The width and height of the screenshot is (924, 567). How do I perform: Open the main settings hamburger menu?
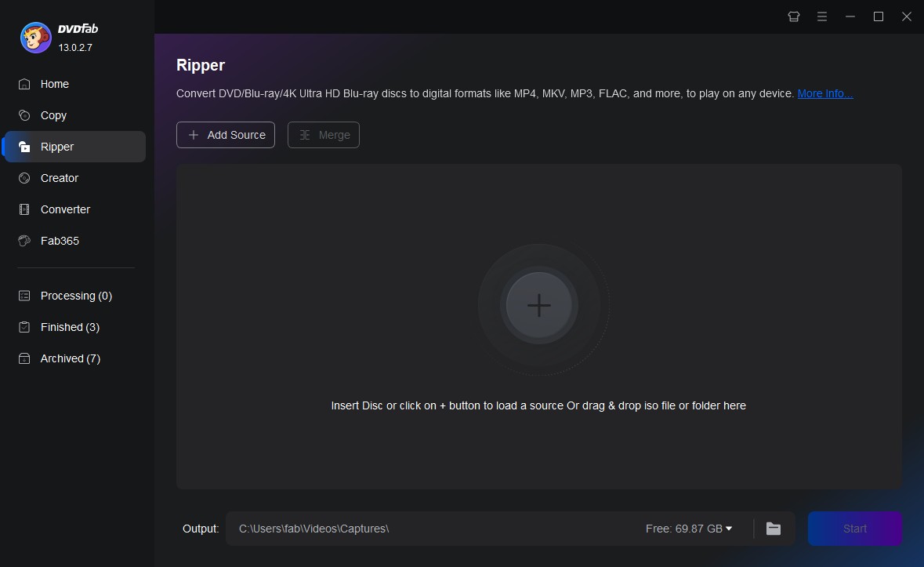(822, 16)
